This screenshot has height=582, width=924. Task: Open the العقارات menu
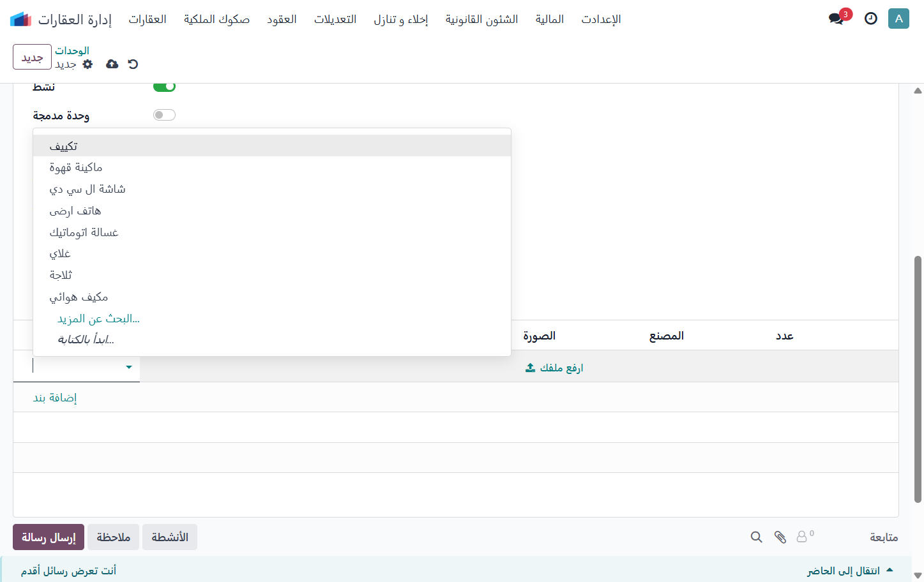pyautogui.click(x=148, y=19)
